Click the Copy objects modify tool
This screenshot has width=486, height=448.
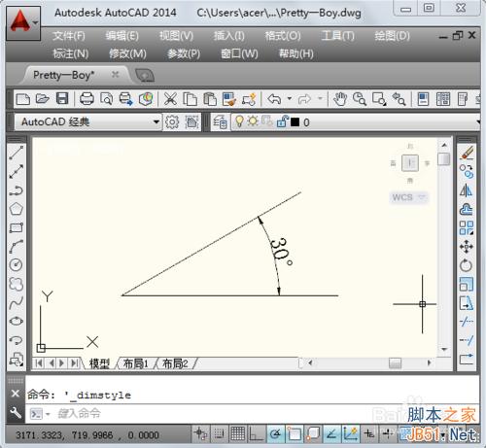[x=467, y=171]
